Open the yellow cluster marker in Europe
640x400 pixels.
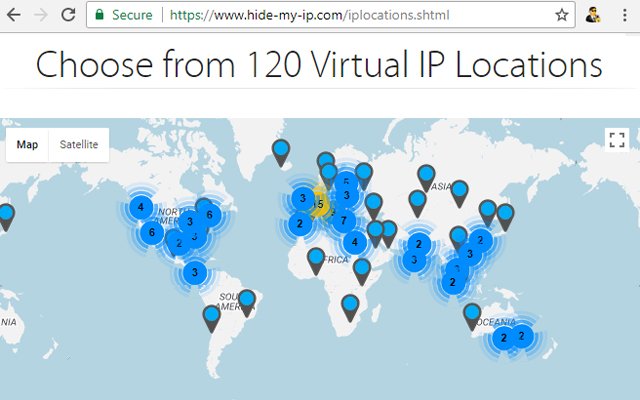point(320,204)
